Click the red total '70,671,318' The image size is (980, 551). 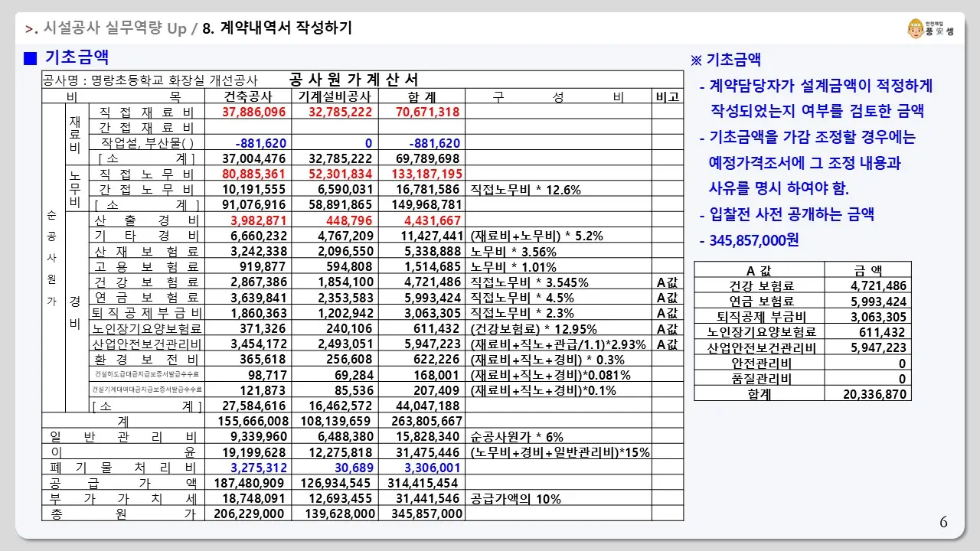[x=428, y=112]
